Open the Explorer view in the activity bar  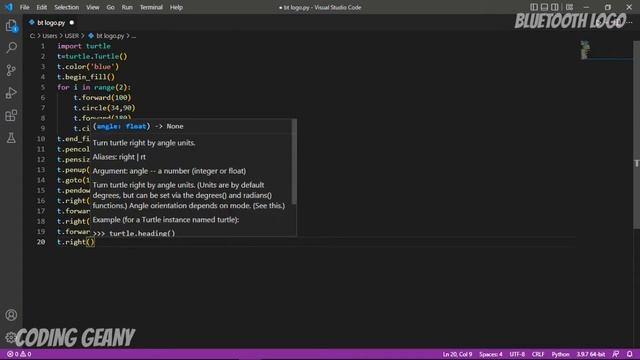(x=11, y=26)
